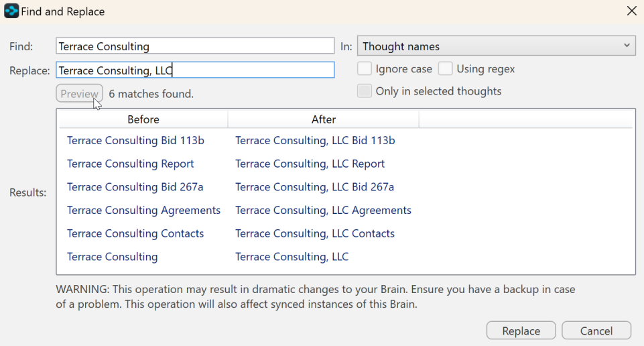
Task: Click TheBrain app icon in title bar
Action: coord(11,11)
